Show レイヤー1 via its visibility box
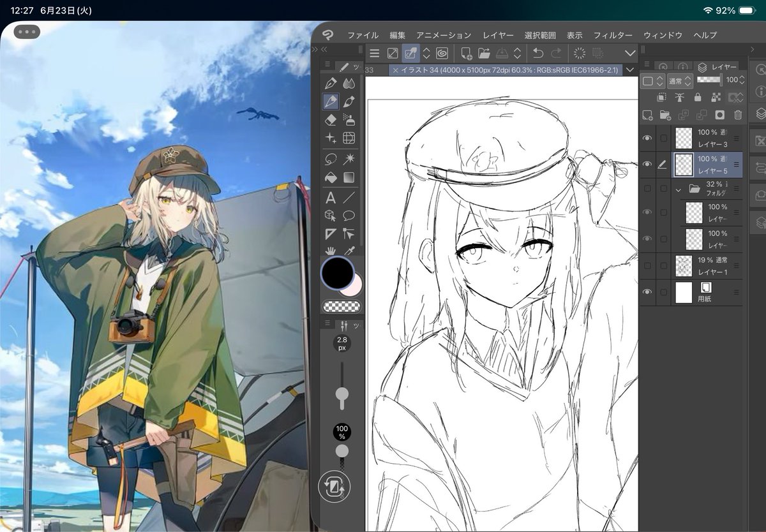 (x=647, y=265)
